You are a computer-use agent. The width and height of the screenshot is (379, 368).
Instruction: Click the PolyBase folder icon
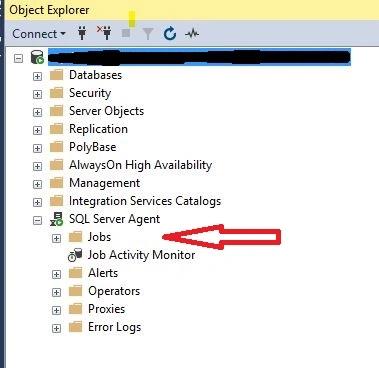[56, 147]
